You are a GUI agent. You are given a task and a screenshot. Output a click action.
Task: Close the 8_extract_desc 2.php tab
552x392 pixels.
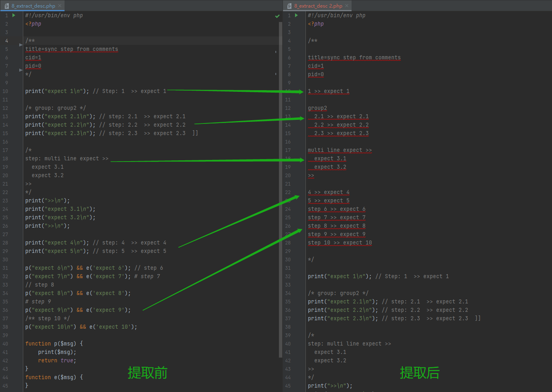(347, 6)
